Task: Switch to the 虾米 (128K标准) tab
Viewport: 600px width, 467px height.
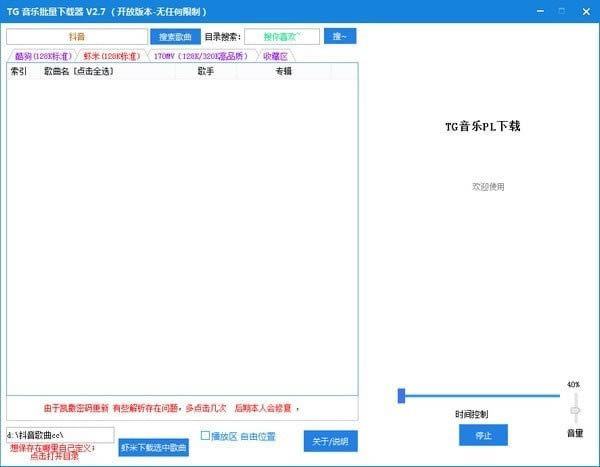Action: tap(112, 56)
